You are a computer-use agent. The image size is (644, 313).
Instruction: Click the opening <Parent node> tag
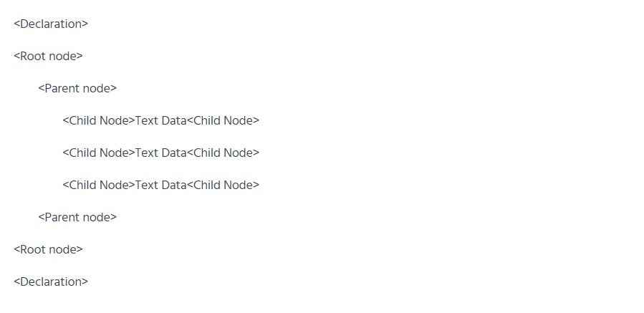coord(77,88)
